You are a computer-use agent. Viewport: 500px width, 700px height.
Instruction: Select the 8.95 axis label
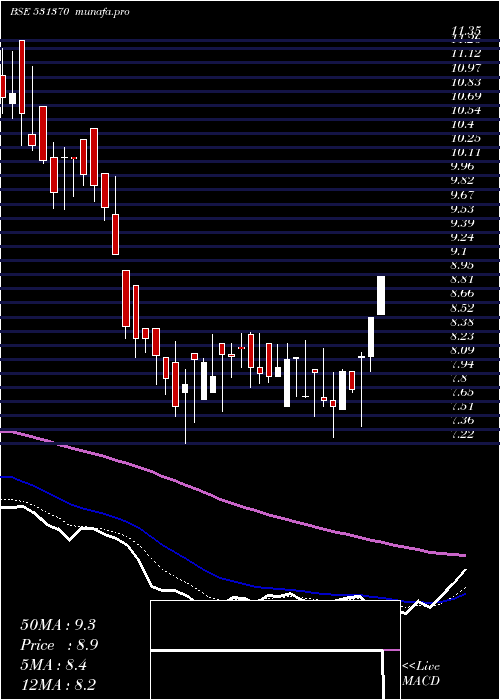pyautogui.click(x=462, y=265)
